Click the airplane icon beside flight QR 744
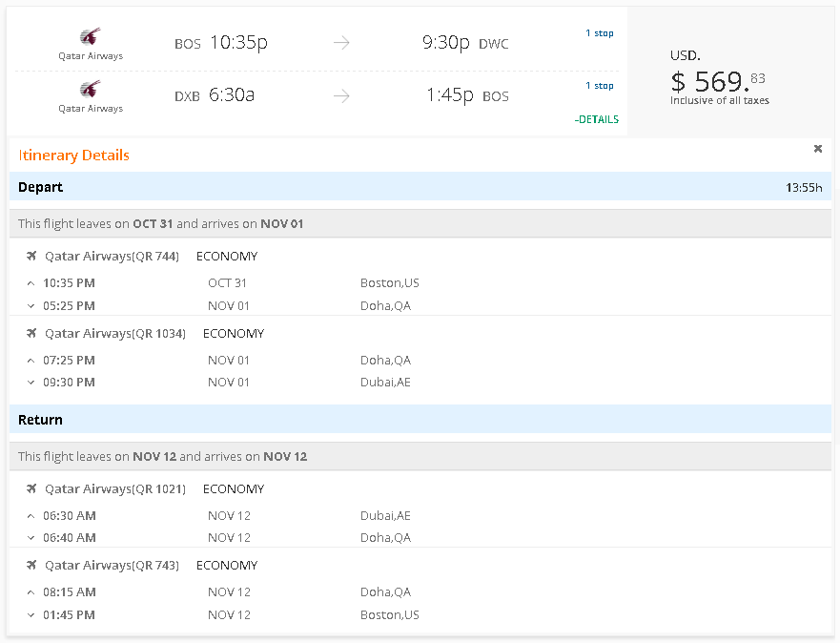Viewport: 840px width, 643px height. [31, 256]
